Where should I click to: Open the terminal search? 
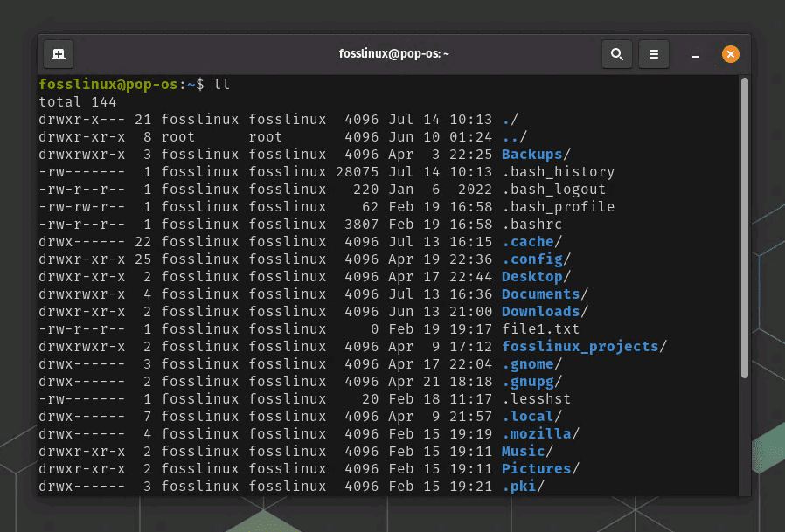(617, 54)
